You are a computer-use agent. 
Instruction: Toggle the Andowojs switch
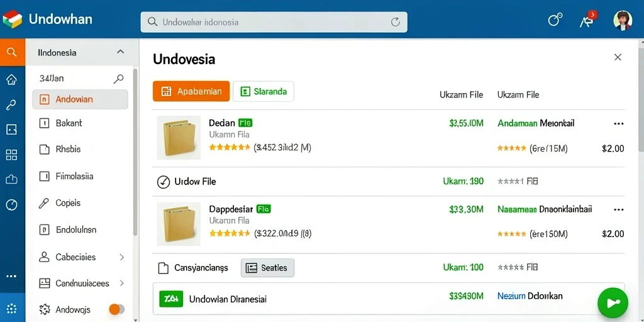pyautogui.click(x=117, y=309)
